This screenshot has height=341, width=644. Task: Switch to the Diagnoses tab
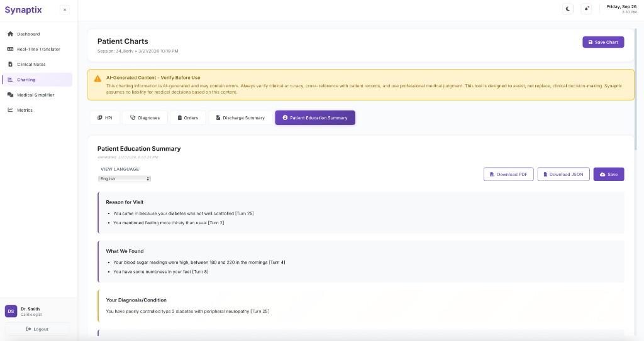pyautogui.click(x=145, y=118)
